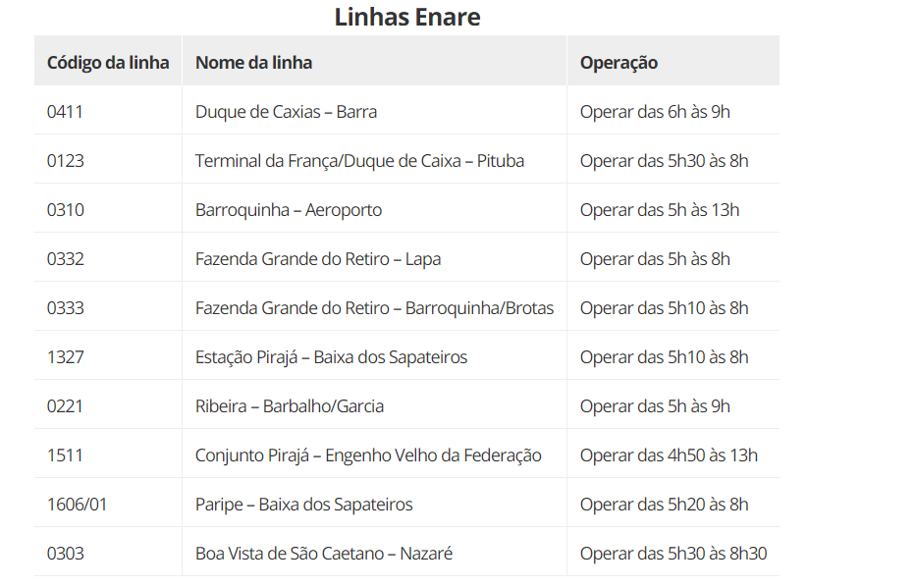Click line code 1327
914x588 pixels.
pos(65,356)
